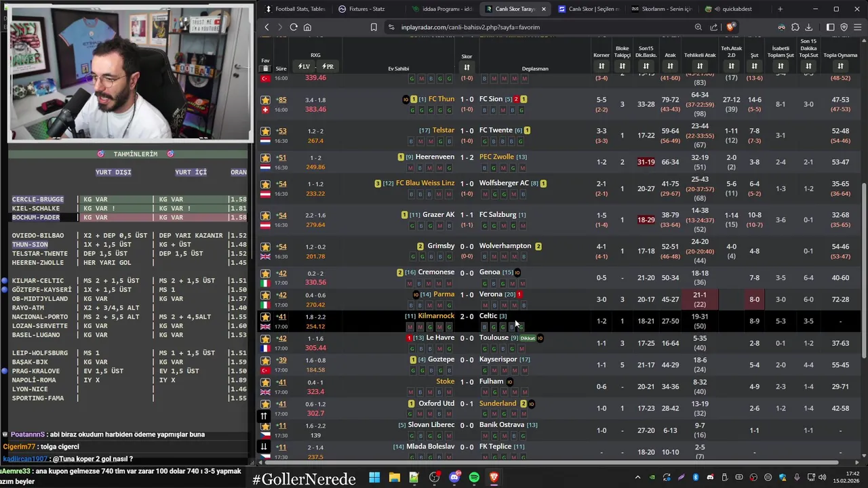Switch to Football Stats, Tables browser tab
The width and height of the screenshot is (868, 488).
pyautogui.click(x=295, y=9)
